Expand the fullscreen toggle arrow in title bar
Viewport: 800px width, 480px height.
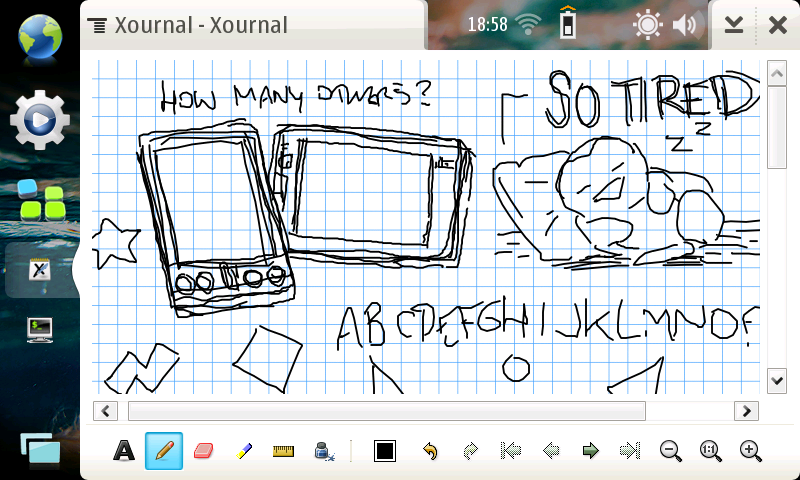coord(734,25)
